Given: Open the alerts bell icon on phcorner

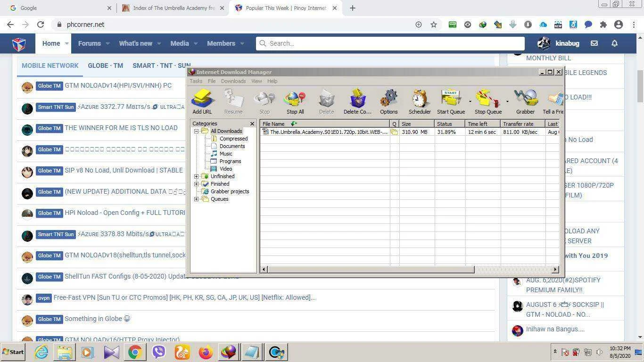Looking at the screenshot, I should pyautogui.click(x=614, y=43).
